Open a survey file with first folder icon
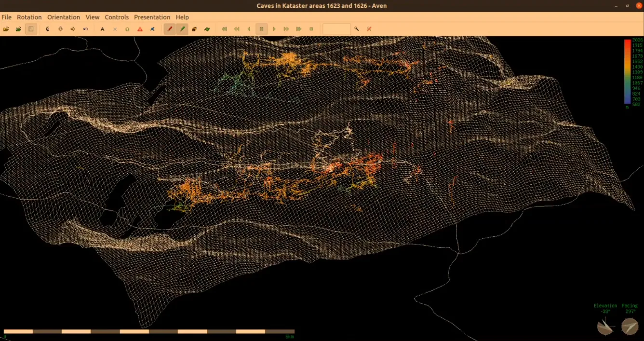Screen dimensions: 644x341 tap(6, 29)
